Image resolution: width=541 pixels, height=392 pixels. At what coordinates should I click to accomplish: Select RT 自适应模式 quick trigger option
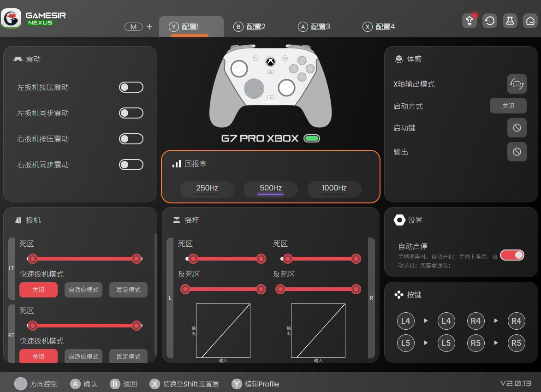pyautogui.click(x=83, y=356)
